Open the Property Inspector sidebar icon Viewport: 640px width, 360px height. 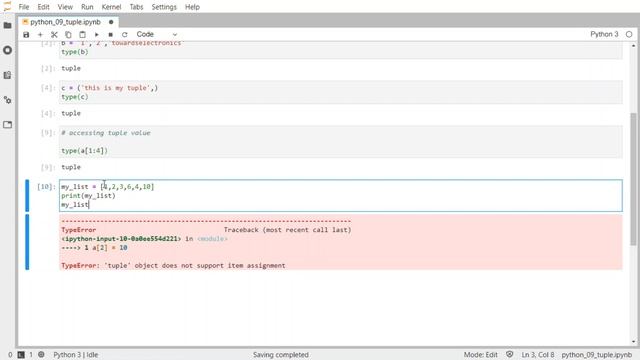click(7, 100)
